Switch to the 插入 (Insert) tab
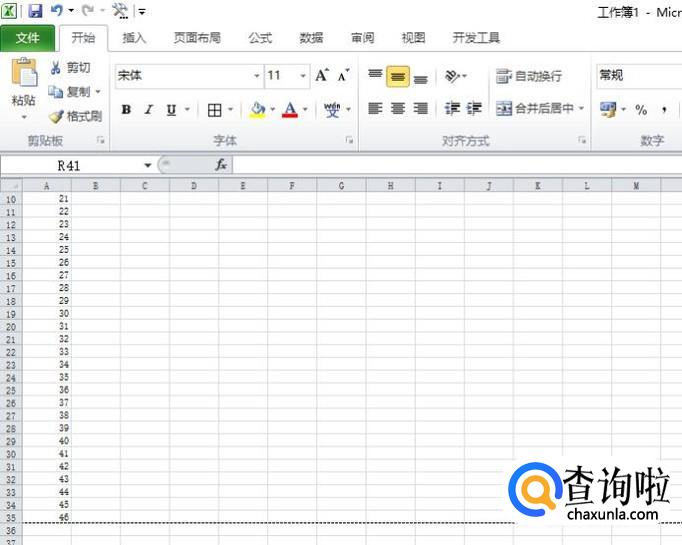This screenshot has width=682, height=545. point(134,38)
